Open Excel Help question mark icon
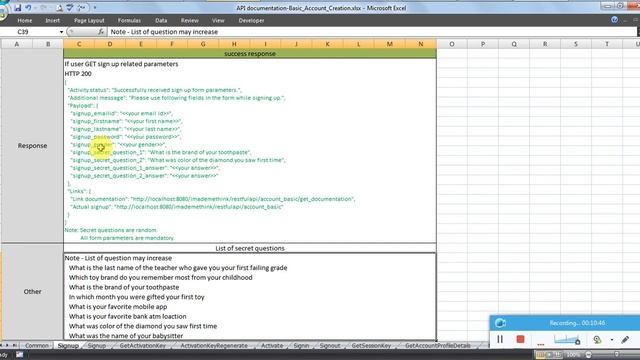The width and height of the screenshot is (640, 360). [614, 20]
